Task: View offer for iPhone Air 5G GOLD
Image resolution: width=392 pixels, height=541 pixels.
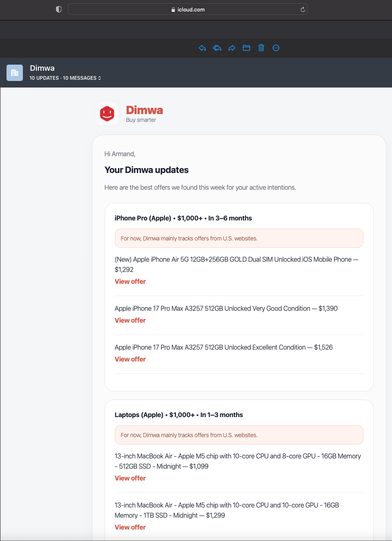Action: (130, 281)
